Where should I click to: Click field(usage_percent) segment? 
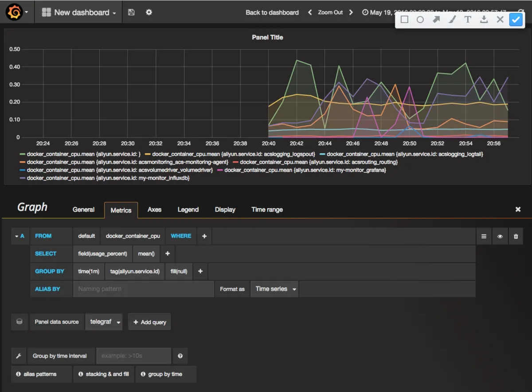pos(102,254)
